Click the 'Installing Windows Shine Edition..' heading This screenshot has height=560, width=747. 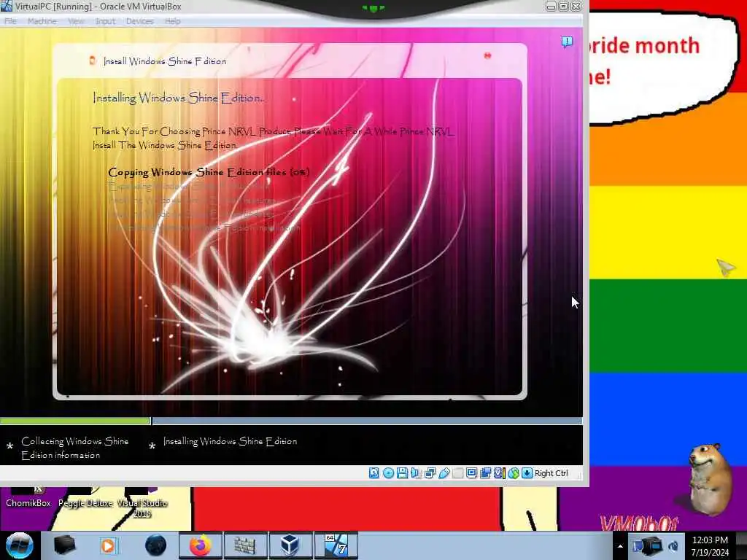[x=178, y=98]
